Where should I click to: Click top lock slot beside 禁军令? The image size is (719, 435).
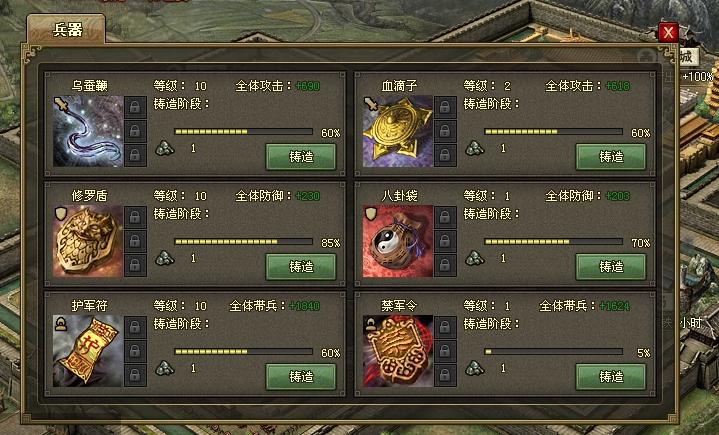[445, 327]
